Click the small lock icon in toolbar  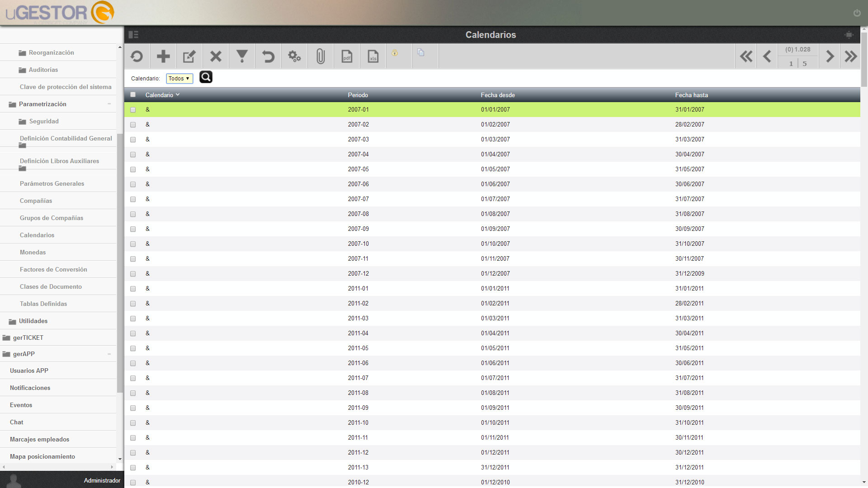click(395, 53)
